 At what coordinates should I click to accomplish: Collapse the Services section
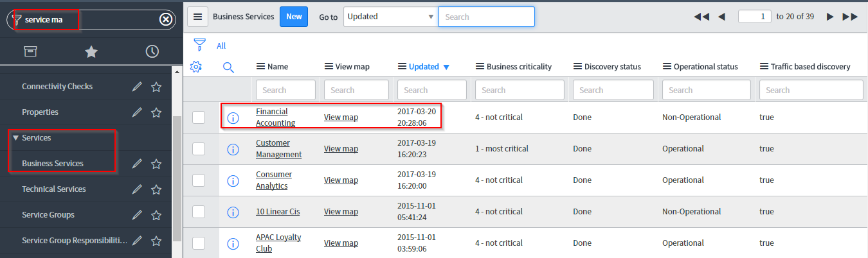coord(16,137)
